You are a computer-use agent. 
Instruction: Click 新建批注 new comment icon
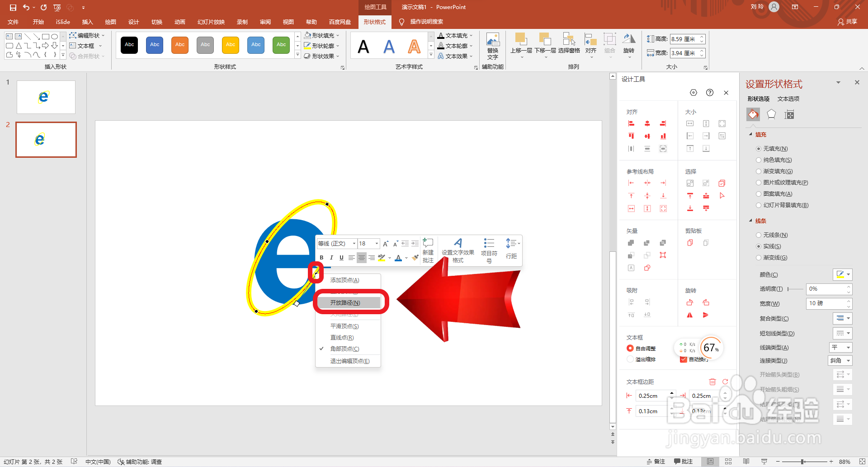[x=428, y=250]
